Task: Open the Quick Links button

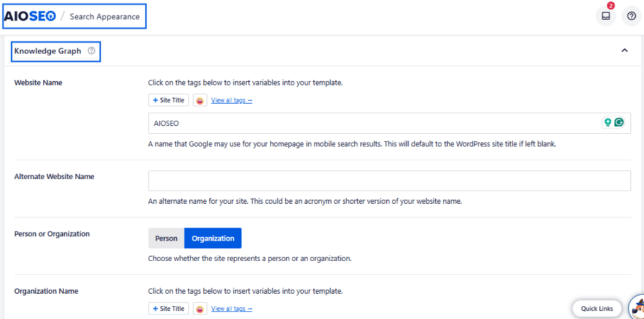Action: pyautogui.click(x=597, y=308)
